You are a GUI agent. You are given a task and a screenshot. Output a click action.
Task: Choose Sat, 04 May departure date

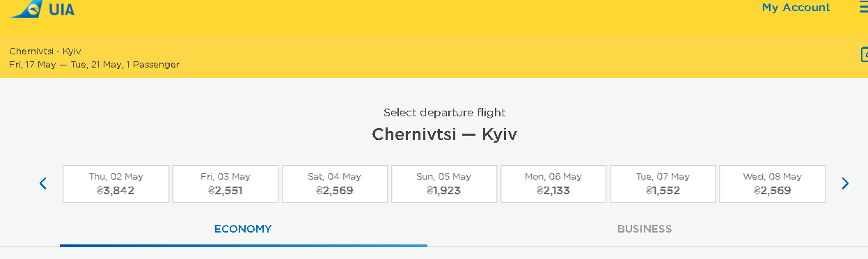click(x=335, y=184)
